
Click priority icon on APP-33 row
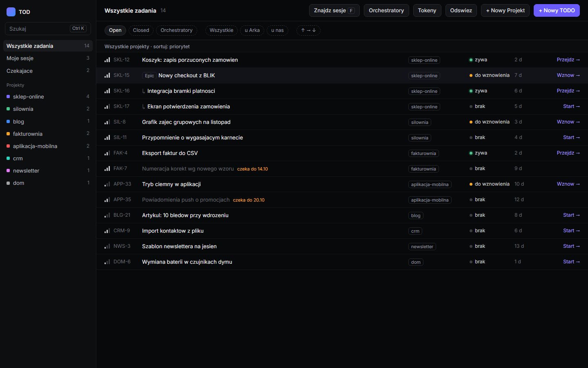point(107,184)
